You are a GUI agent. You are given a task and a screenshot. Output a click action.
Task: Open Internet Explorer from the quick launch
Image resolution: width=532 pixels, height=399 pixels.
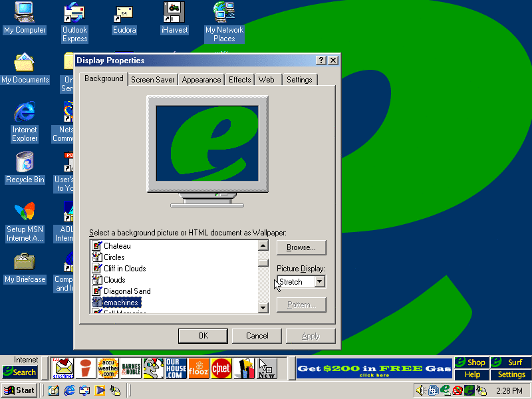(x=69, y=390)
